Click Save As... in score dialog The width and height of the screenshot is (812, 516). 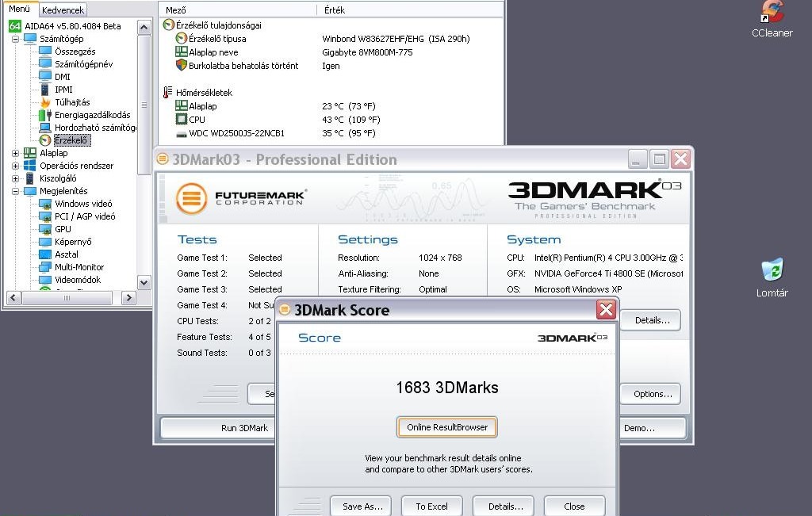(x=361, y=506)
